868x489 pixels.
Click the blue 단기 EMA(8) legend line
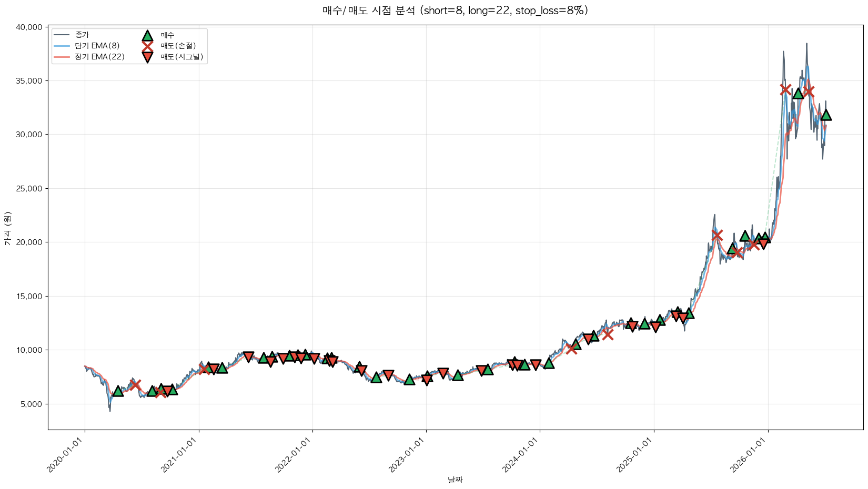tap(62, 46)
